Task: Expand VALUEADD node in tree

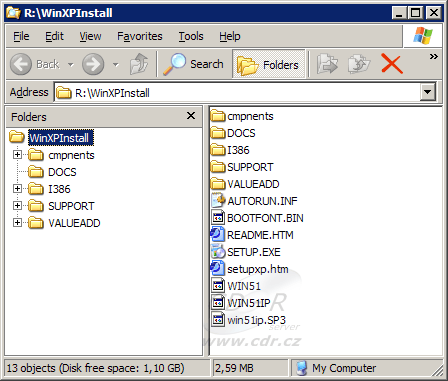Action: 17,223
